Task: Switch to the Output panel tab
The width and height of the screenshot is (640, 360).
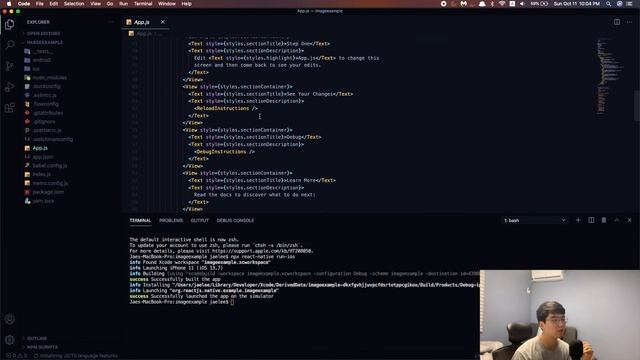Action: 200,220
